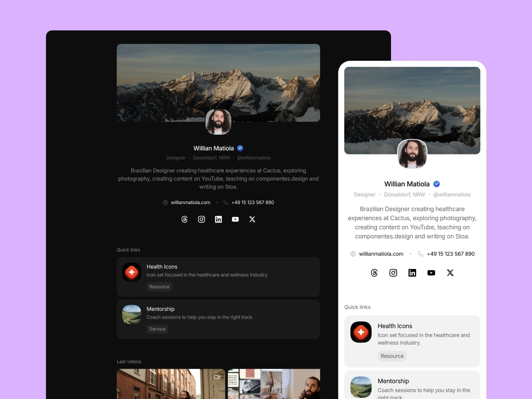
Task: Click Resource tag in light Health Icons card
Action: (x=392, y=356)
